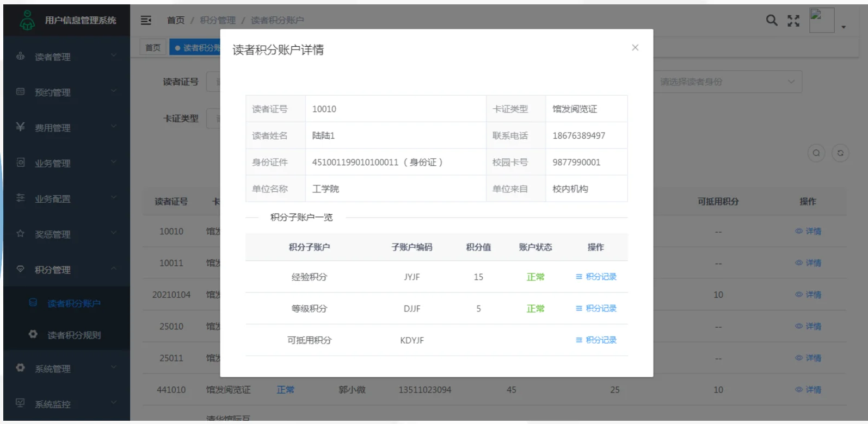Collapse the 积分管理 menu

point(66,270)
